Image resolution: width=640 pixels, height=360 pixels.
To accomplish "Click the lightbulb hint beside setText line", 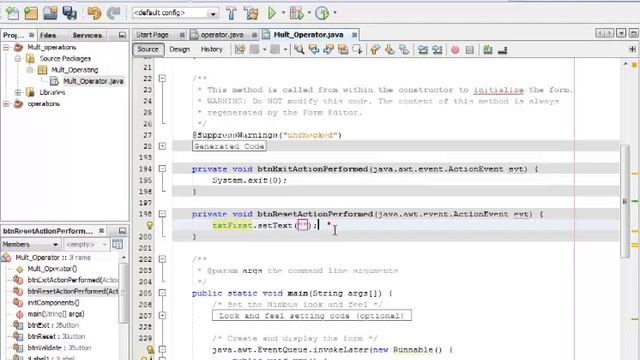I will pyautogui.click(x=150, y=225).
